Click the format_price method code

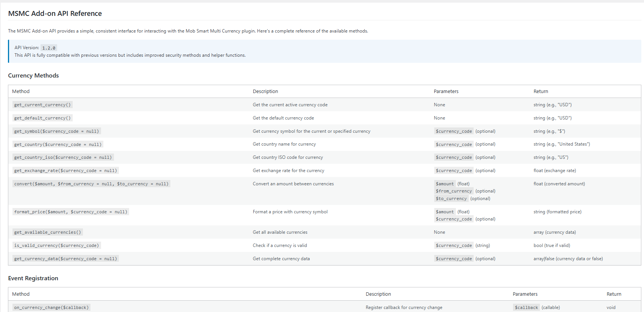(x=71, y=212)
